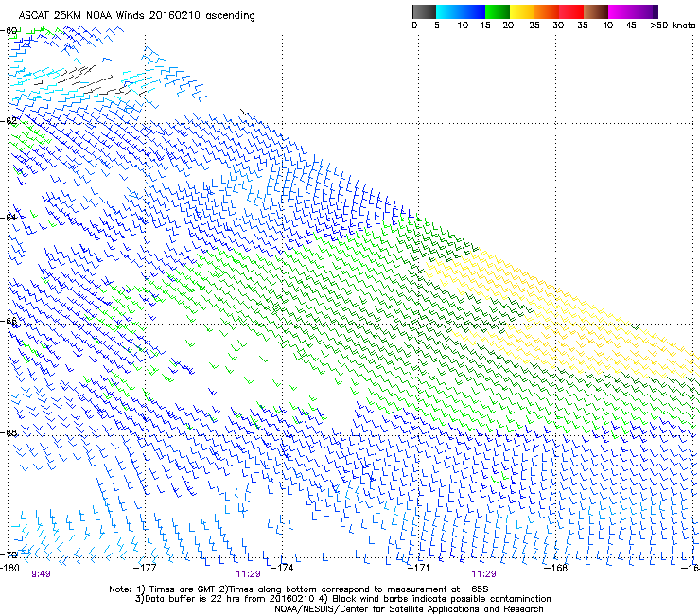Click the cyan-blue 5-15 knots legend segment
The height and width of the screenshot is (615, 700).
(461, 11)
